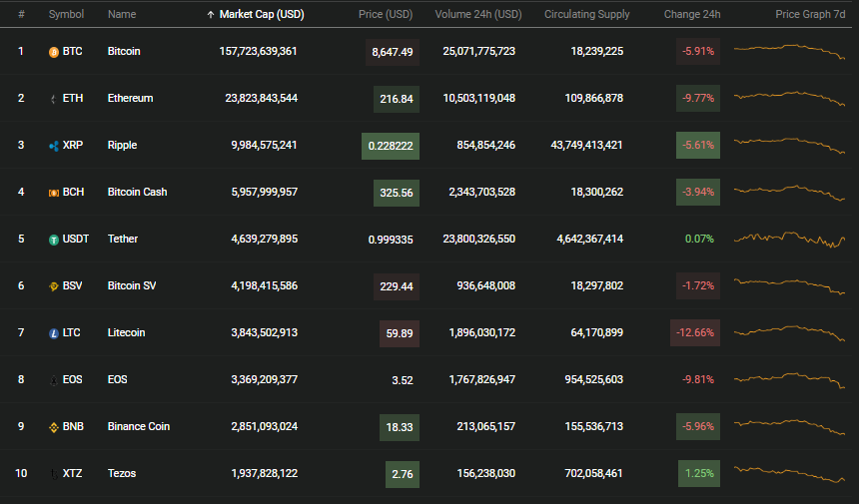Click EOS's 7d price graph
859x504 pixels.
(789, 380)
